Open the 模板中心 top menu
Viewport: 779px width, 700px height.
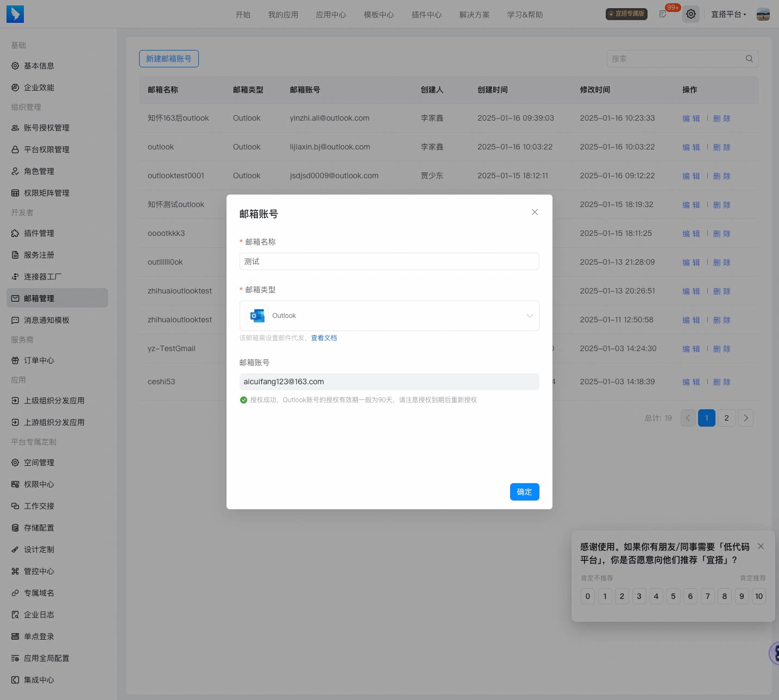[379, 15]
